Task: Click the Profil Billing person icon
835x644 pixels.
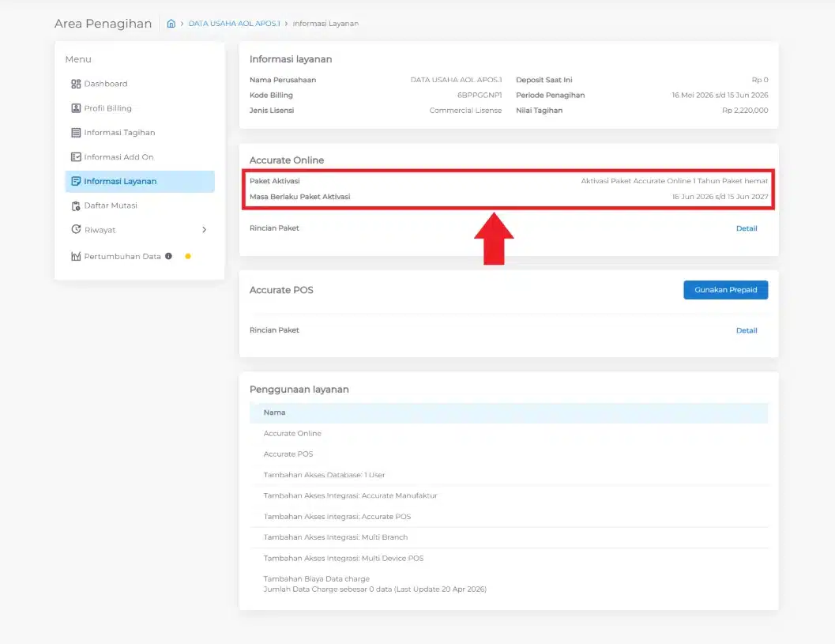Action: [76, 108]
